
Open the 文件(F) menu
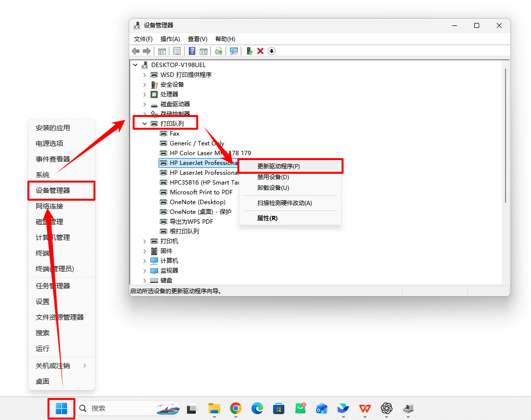pyautogui.click(x=143, y=39)
